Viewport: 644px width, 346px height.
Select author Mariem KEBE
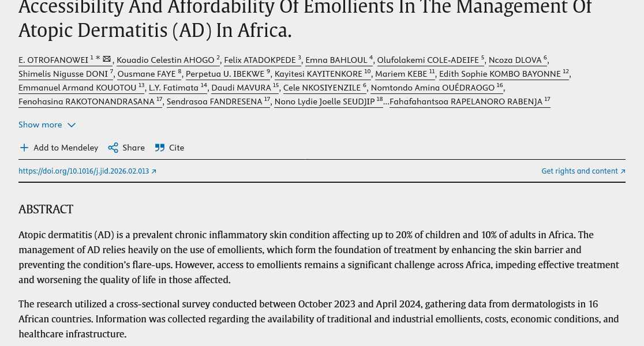click(x=401, y=74)
